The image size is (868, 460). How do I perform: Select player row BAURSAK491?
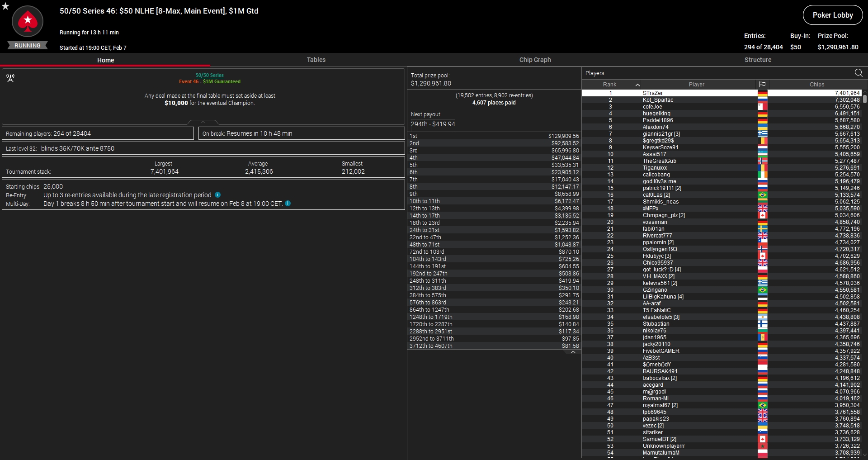click(722, 371)
